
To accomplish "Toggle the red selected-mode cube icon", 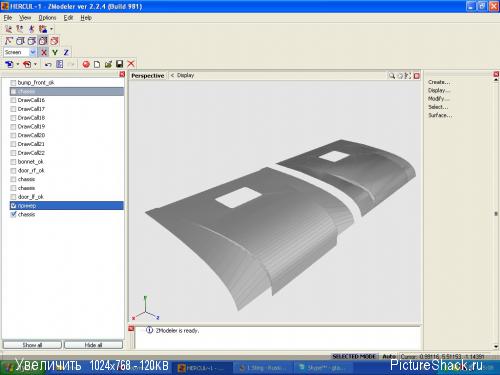I will [x=54, y=41].
